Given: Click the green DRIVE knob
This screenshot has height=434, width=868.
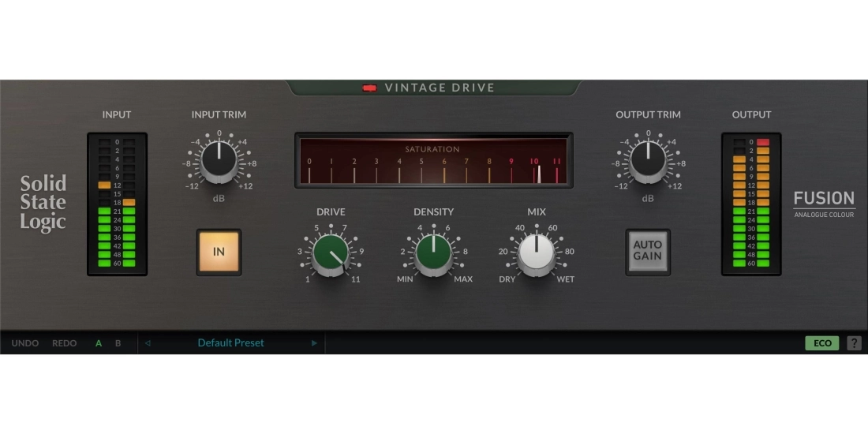Looking at the screenshot, I should 331,253.
